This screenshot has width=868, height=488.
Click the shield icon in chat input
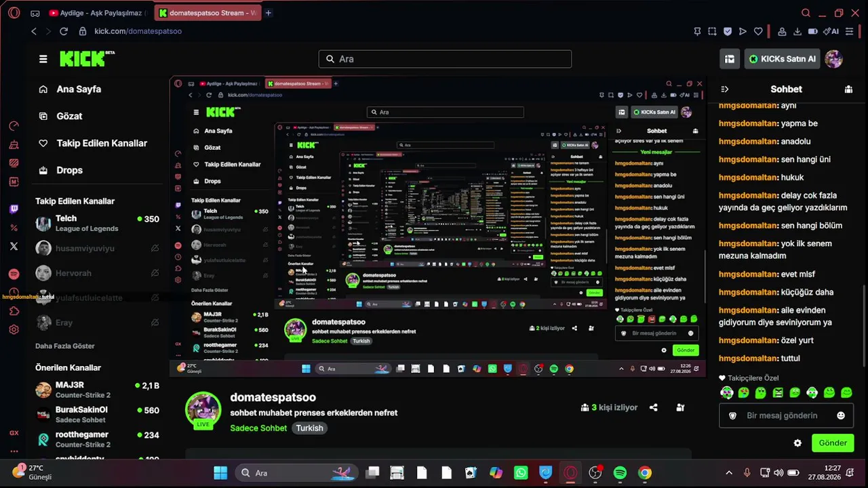[732, 415]
